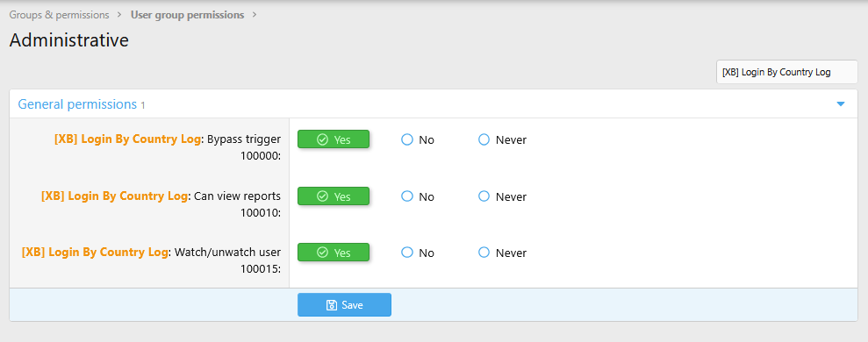Screen dimensions: 868x342
Task: Select No for Bypass trigger permission
Action: [418, 140]
